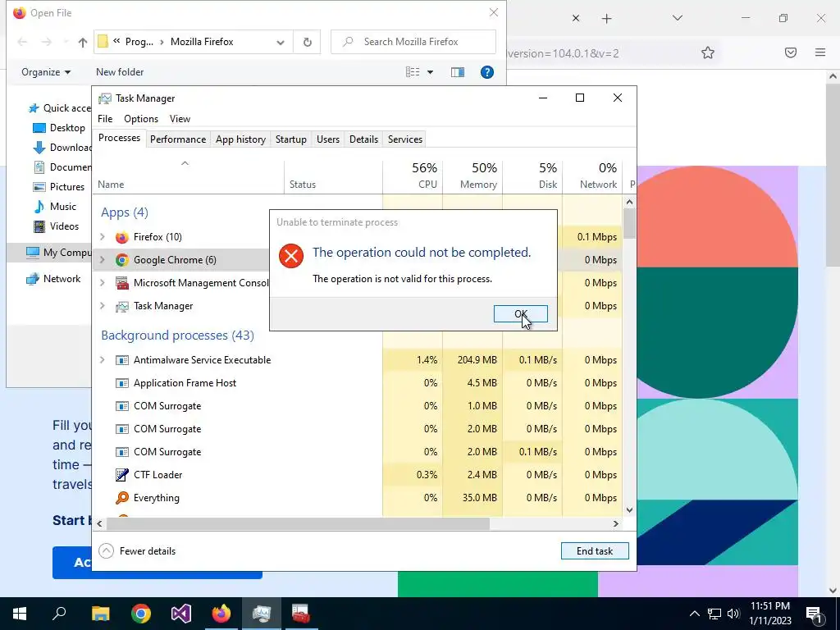Open Task Manager File menu
The image size is (840, 630).
coord(105,119)
